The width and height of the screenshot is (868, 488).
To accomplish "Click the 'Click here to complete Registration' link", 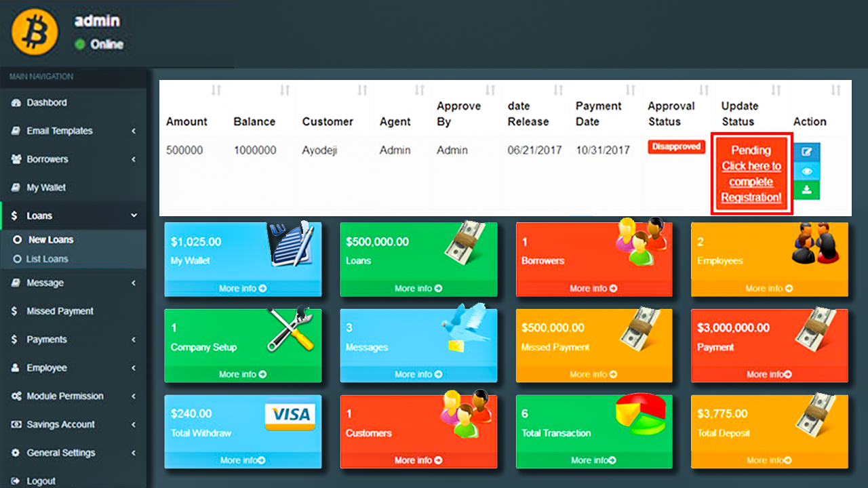I will pyautogui.click(x=751, y=182).
